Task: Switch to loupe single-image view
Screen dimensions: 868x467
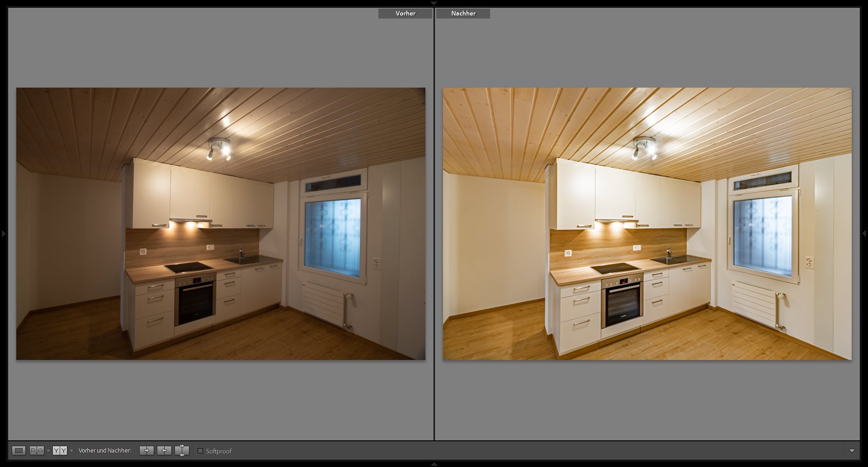Action: (x=19, y=451)
